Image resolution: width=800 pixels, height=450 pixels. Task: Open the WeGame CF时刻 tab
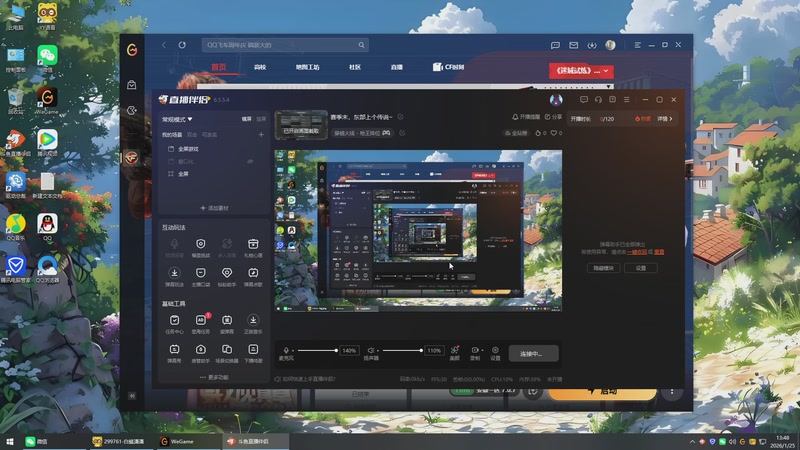click(x=448, y=67)
